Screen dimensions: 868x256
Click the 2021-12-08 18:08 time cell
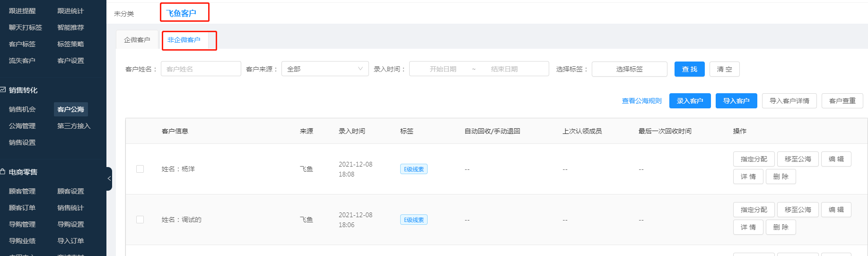coord(356,169)
